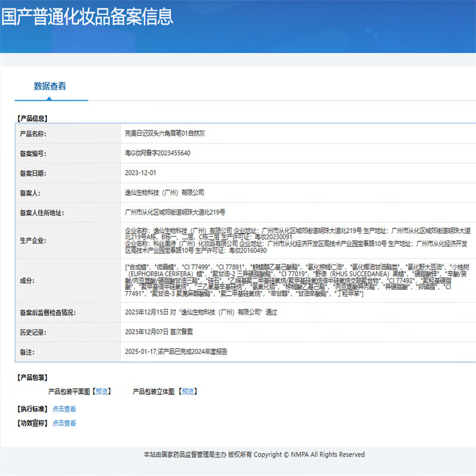Click the 产品名称 row label
This screenshot has width=476, height=476.
click(x=33, y=134)
